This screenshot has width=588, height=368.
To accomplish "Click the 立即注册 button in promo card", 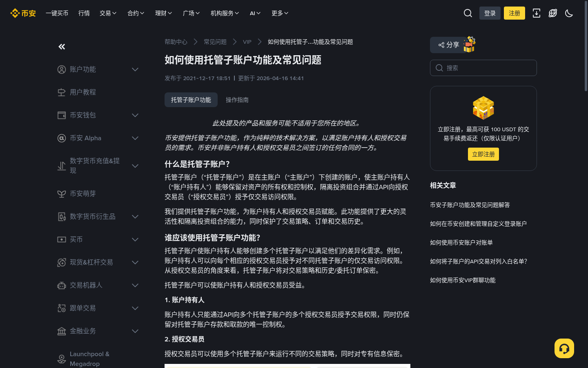I will click(x=483, y=154).
